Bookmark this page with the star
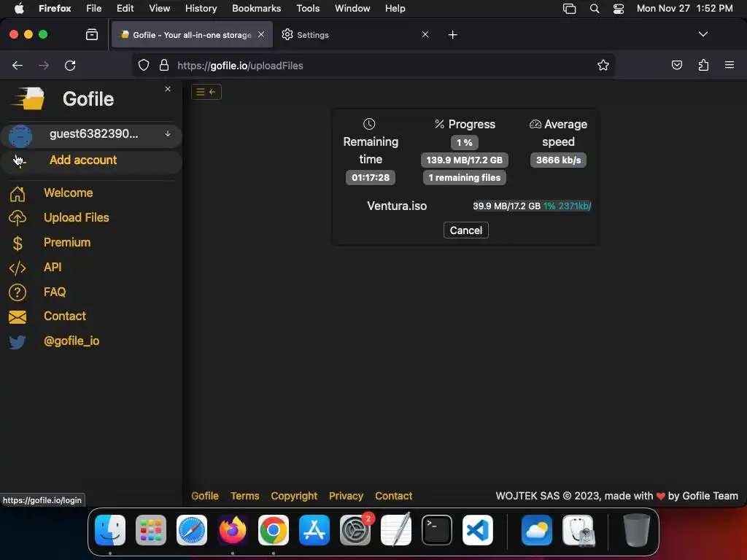This screenshot has height=560, width=747. [x=603, y=65]
